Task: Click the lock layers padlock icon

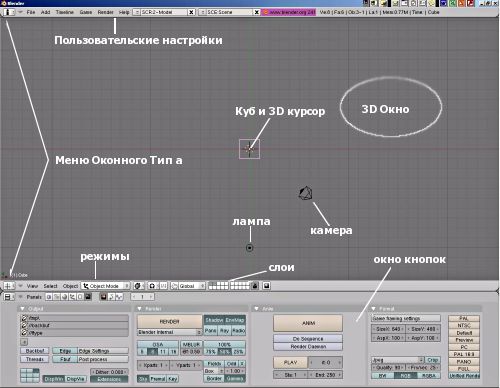Action: tap(255, 286)
